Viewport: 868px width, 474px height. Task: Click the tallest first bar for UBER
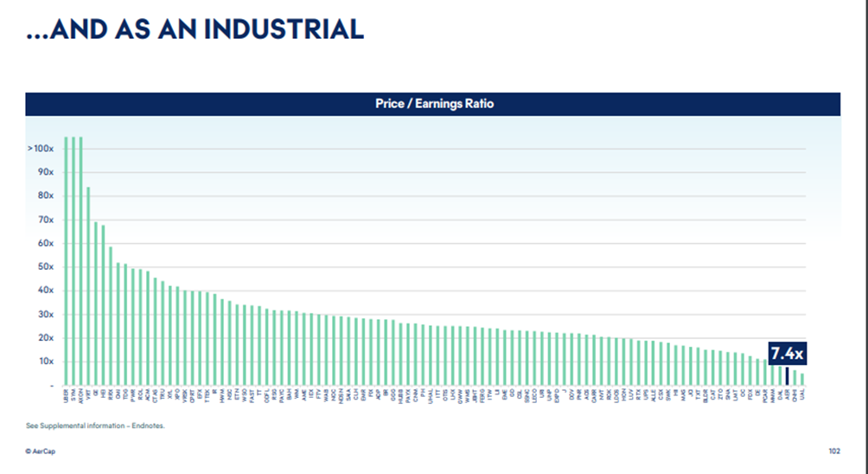(66, 259)
